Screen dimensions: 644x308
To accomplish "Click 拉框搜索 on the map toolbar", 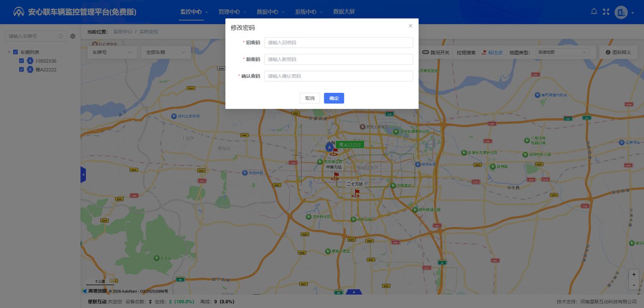I will (466, 52).
